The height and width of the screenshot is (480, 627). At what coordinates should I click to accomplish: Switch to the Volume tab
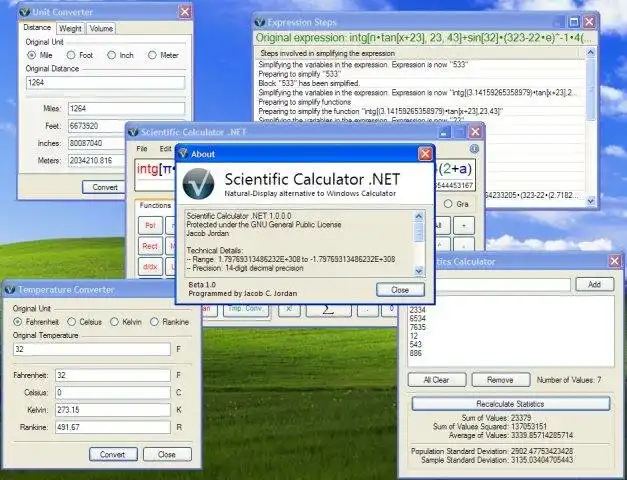click(101, 28)
